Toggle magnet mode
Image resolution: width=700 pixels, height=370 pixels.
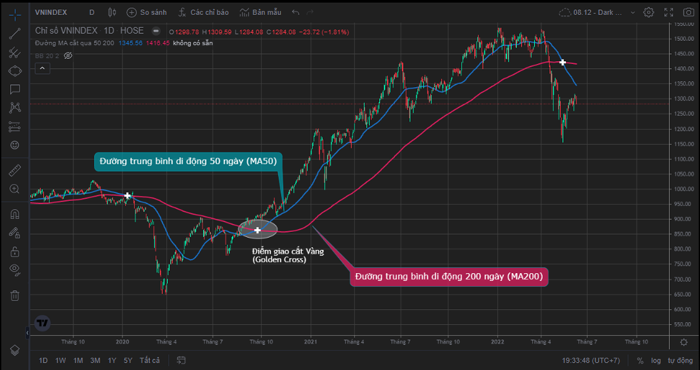click(x=15, y=214)
